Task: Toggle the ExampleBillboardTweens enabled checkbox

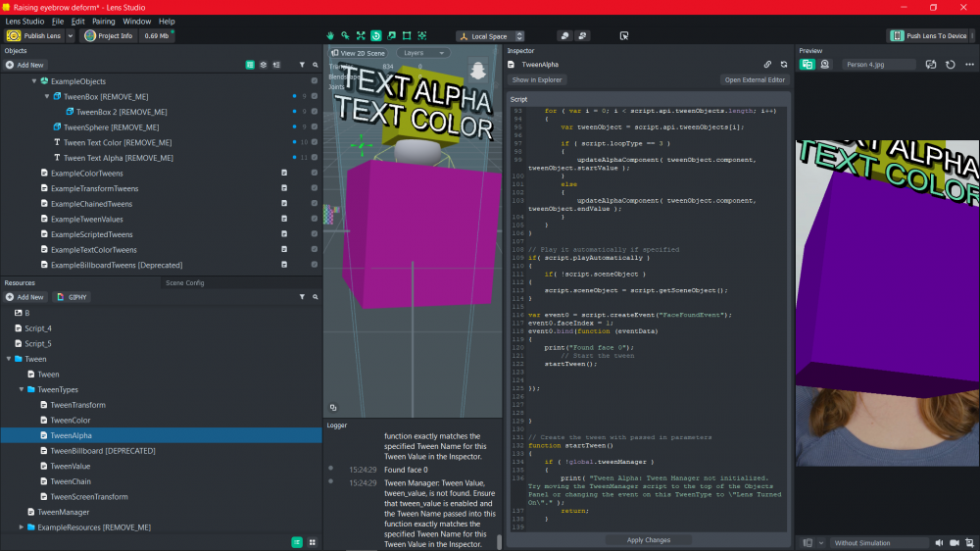Action: click(315, 265)
